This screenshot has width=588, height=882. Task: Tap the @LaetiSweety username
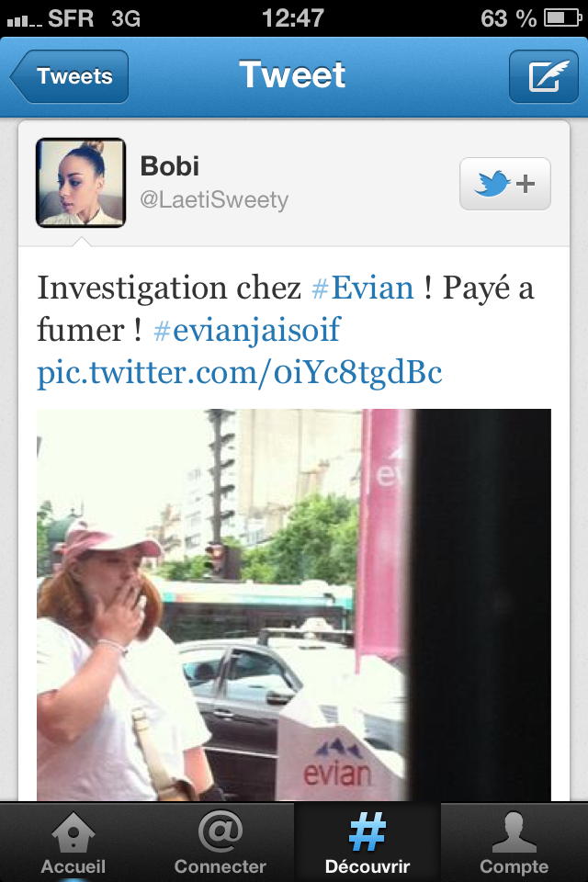click(214, 199)
